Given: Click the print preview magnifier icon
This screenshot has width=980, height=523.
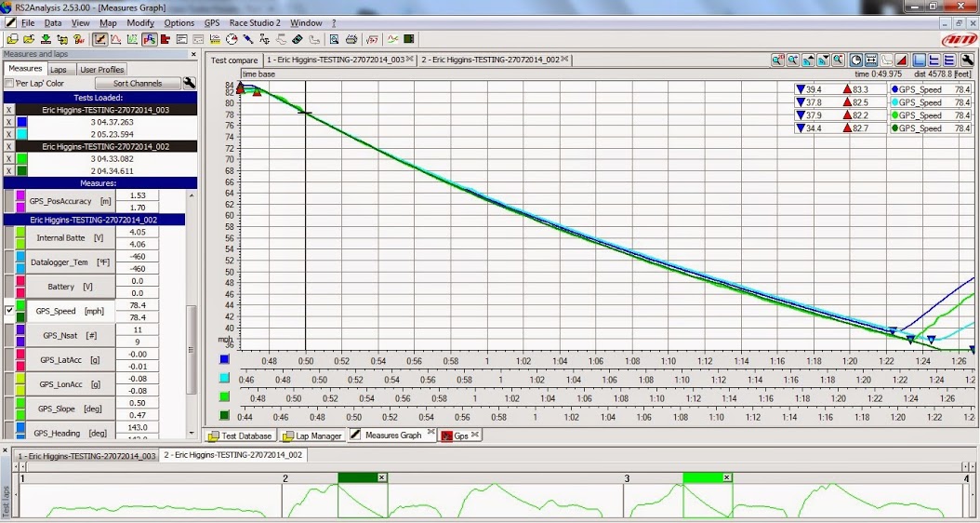Looking at the screenshot, I should coord(334,40).
